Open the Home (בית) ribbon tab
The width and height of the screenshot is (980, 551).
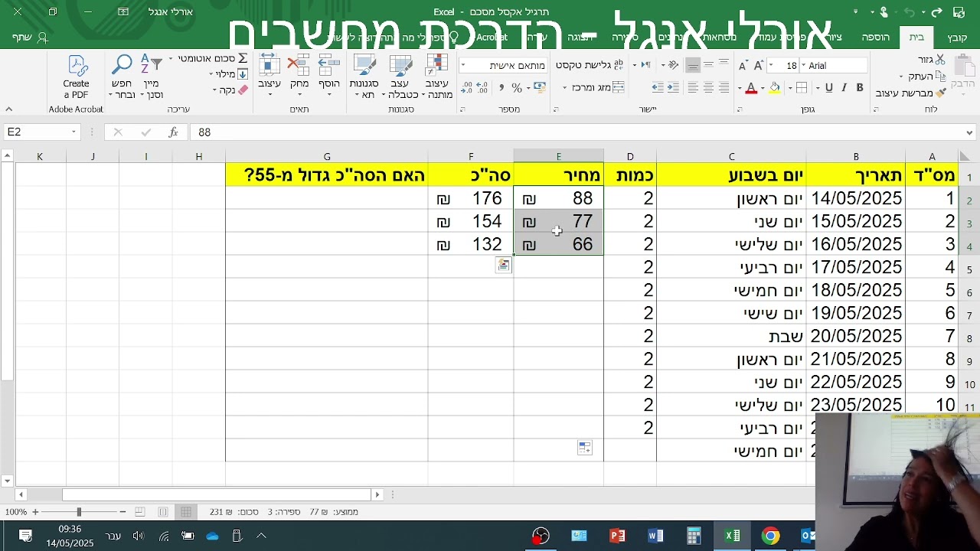pos(916,37)
